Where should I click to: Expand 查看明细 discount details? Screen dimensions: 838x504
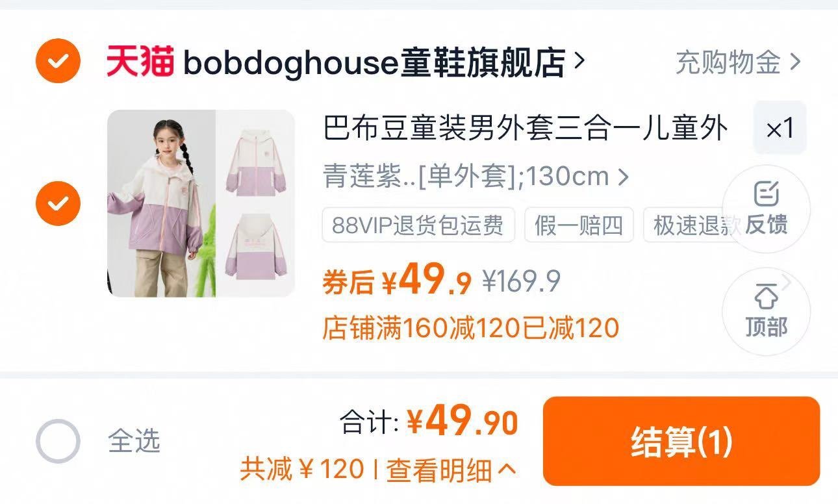(x=451, y=470)
